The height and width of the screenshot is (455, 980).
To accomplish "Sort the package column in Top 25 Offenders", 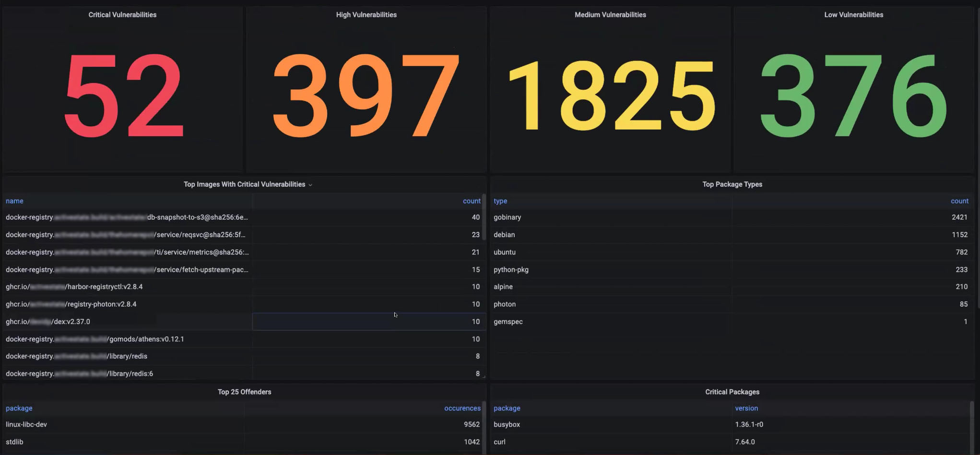I will tap(19, 408).
